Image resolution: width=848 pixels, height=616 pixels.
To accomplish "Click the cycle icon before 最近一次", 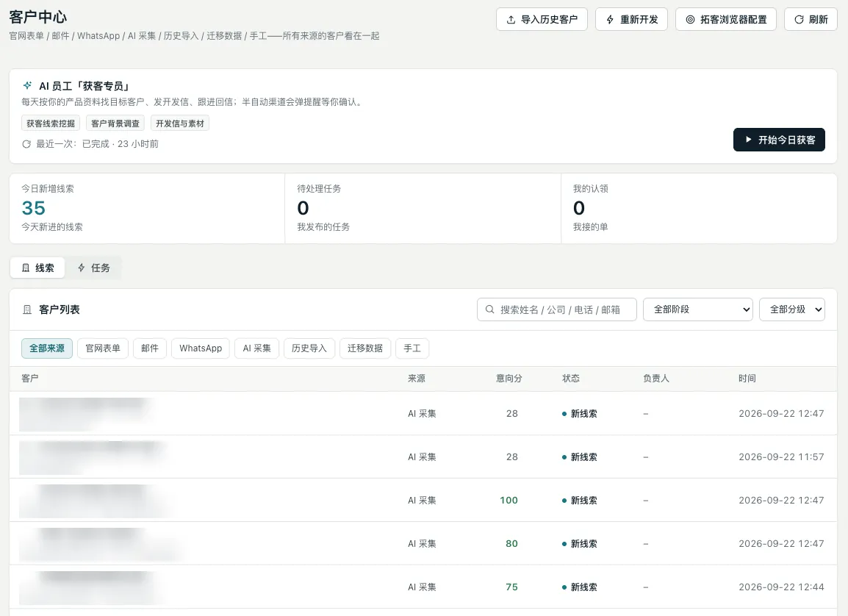I will tap(26, 144).
